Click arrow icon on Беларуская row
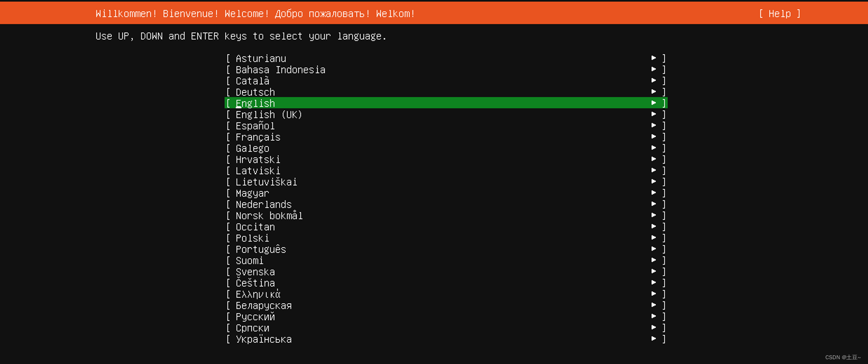Viewport: 868px width, 364px height. (654, 305)
